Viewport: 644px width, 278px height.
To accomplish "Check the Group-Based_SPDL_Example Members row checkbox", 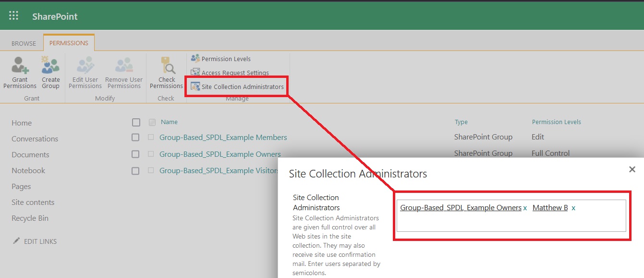I will pyautogui.click(x=136, y=138).
